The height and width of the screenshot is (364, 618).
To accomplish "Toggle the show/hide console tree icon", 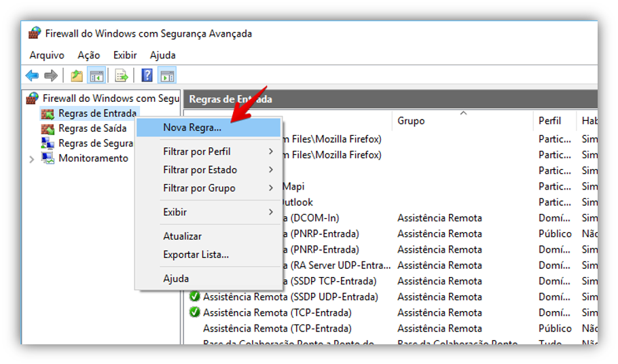I will [x=96, y=75].
